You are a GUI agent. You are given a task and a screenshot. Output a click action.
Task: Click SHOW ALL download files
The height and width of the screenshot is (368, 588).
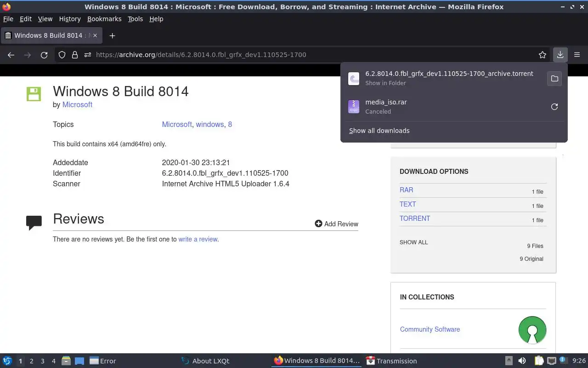[x=413, y=242]
